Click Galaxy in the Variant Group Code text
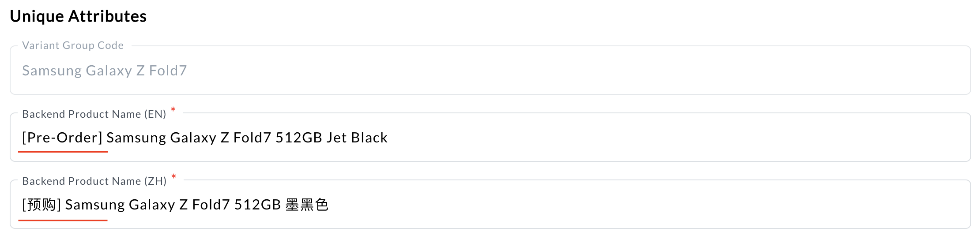Screen dimensions: 980x239 coord(109,71)
